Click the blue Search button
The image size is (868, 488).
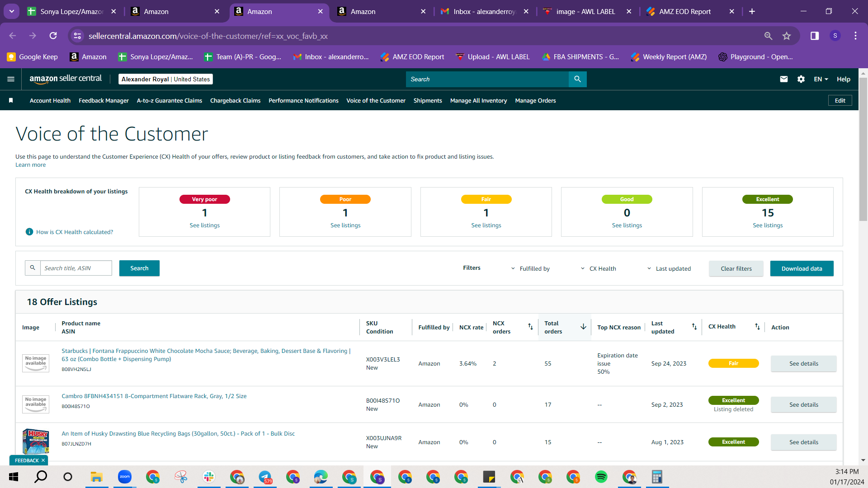click(x=139, y=268)
